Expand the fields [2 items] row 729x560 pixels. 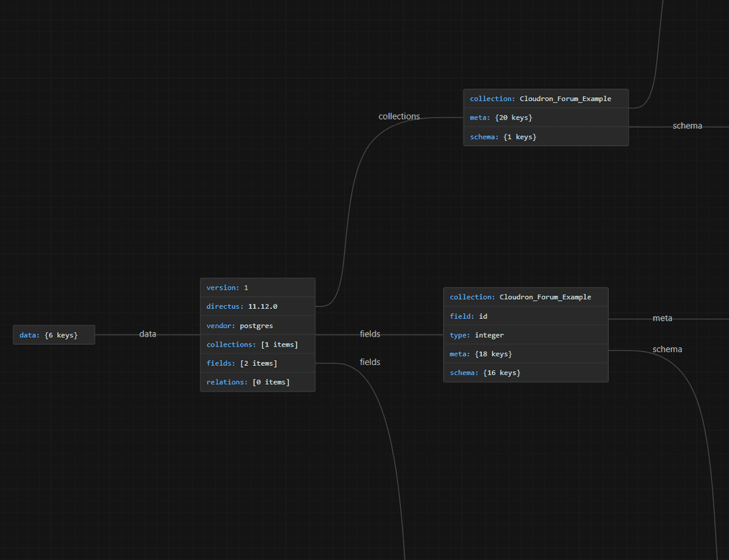point(257,364)
